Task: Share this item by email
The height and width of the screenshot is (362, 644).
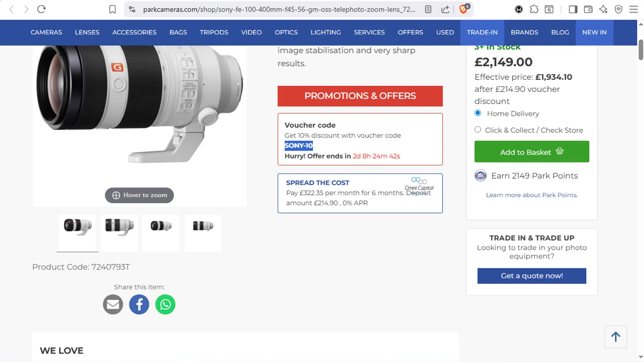Action: pyautogui.click(x=113, y=304)
